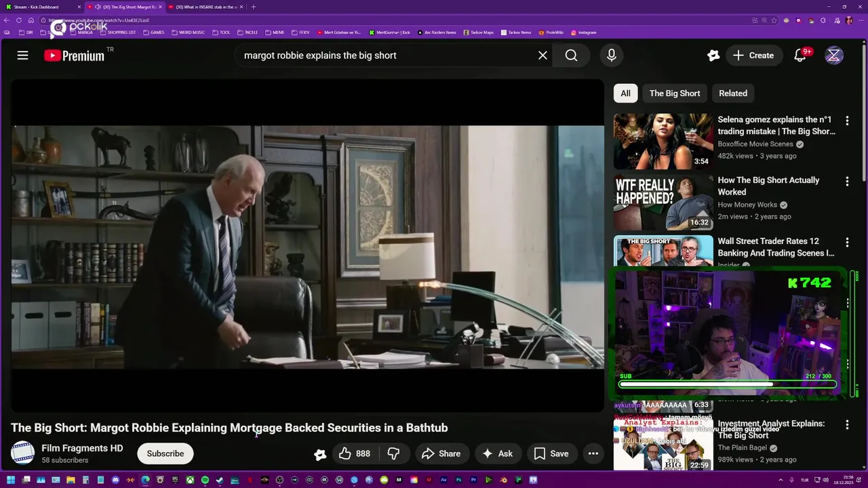Open the SHOPPING LIST bookmarks folder
Screen dimensions: 868x488
tap(118, 33)
